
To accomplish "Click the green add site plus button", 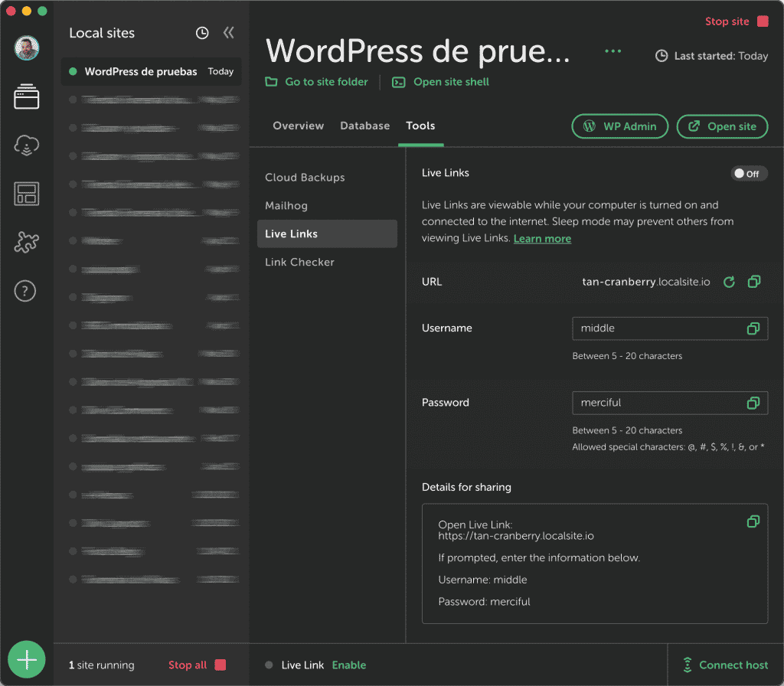I will (x=27, y=659).
